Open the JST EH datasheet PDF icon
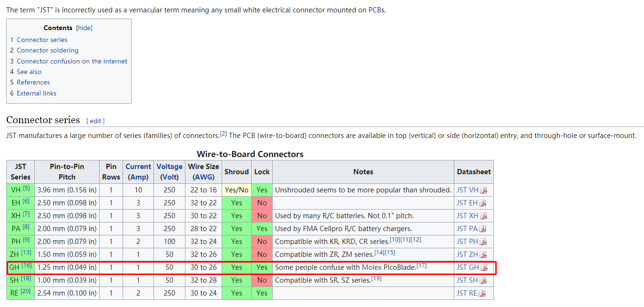Image resolution: width=644 pixels, height=307 pixels. 483,203
